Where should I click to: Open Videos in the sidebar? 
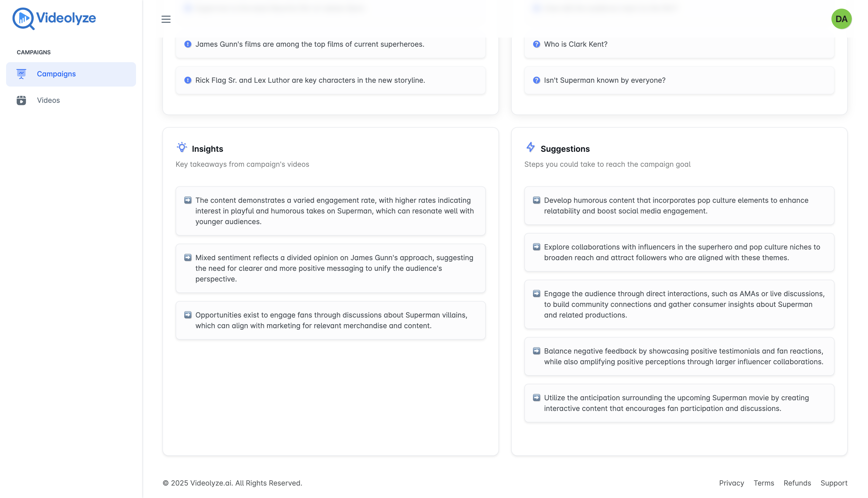(71, 100)
